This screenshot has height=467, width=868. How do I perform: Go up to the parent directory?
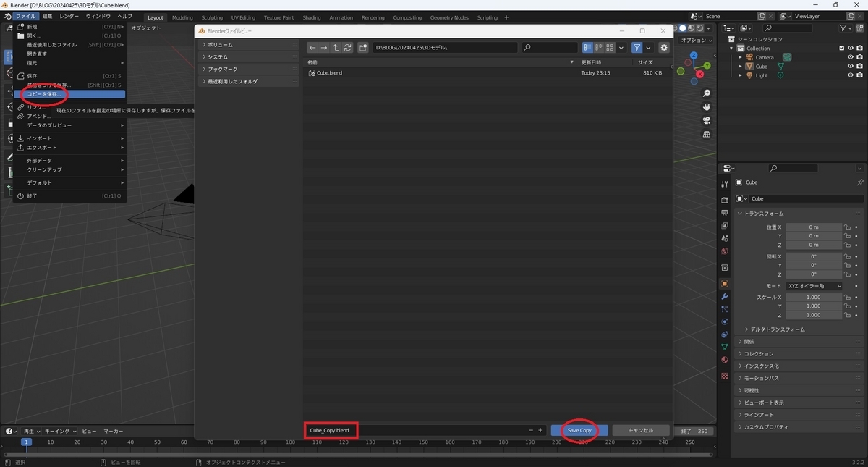336,48
